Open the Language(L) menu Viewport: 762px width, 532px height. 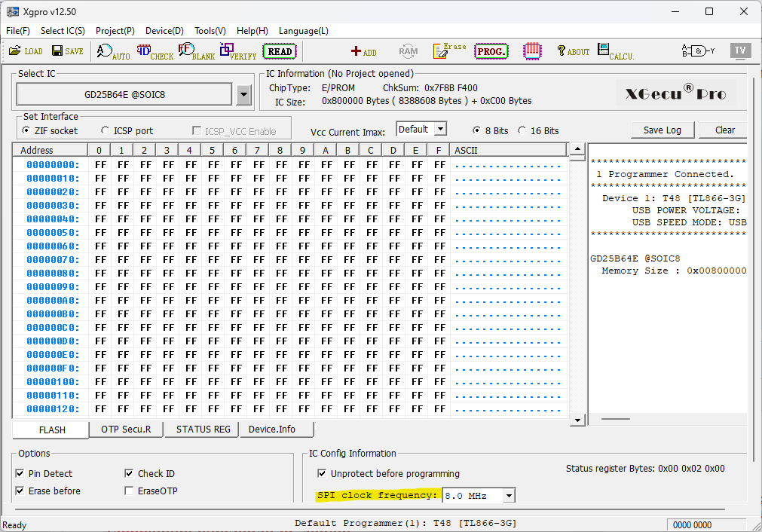(303, 31)
